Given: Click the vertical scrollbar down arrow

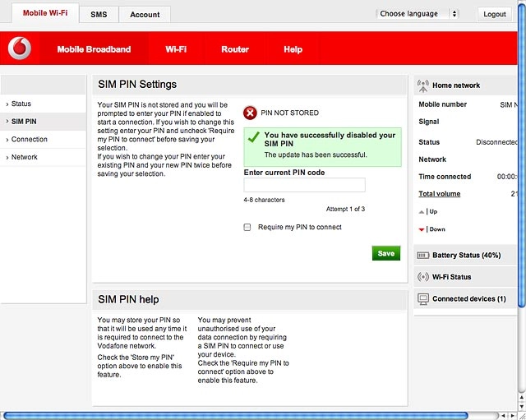Looking at the screenshot, I should pyautogui.click(x=522, y=407).
